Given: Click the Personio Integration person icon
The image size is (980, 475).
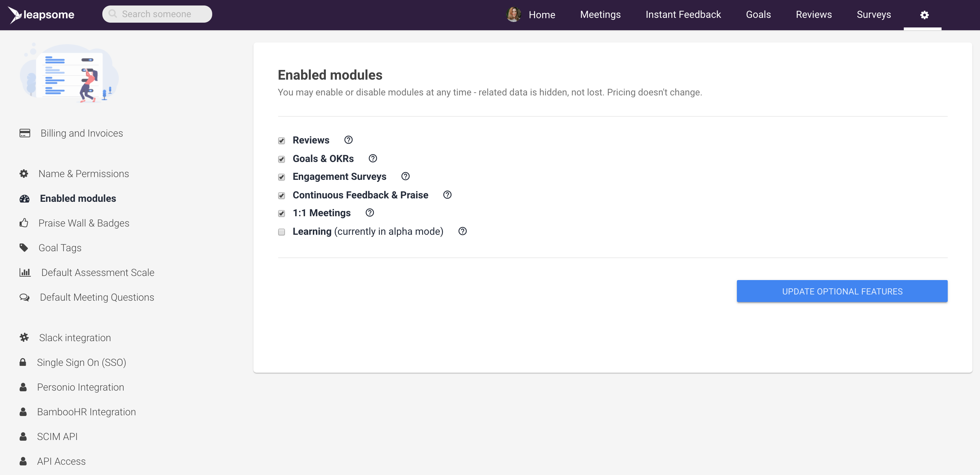Looking at the screenshot, I should [x=23, y=387].
